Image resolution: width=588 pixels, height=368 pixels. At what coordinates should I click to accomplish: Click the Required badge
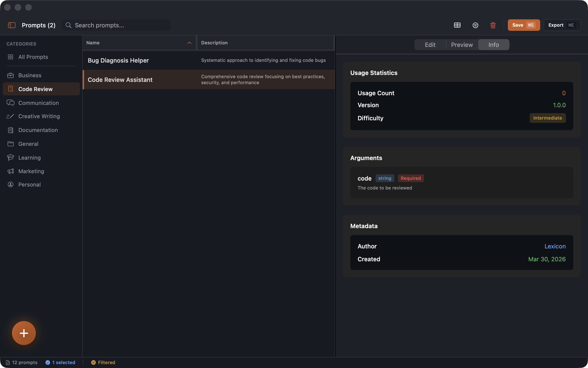pos(411,178)
